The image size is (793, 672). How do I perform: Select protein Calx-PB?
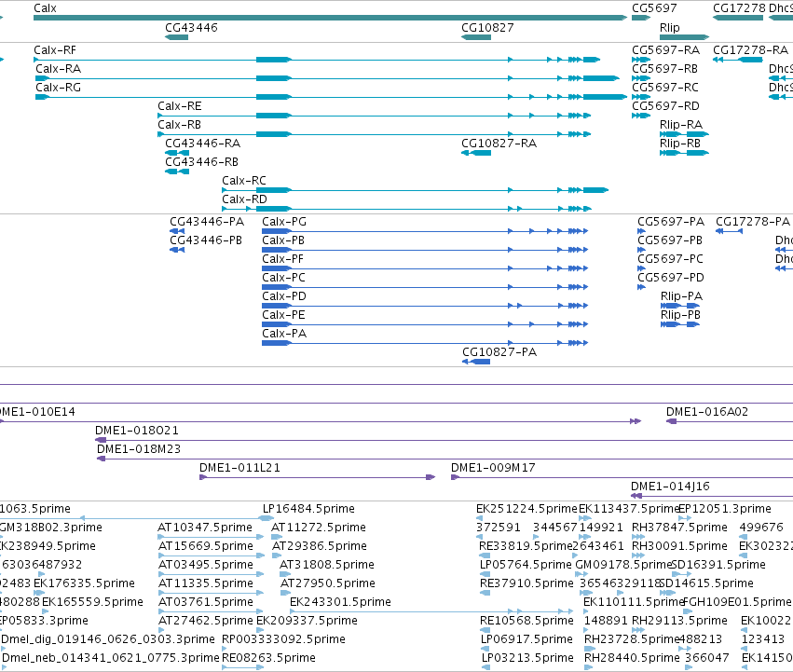[x=283, y=240]
